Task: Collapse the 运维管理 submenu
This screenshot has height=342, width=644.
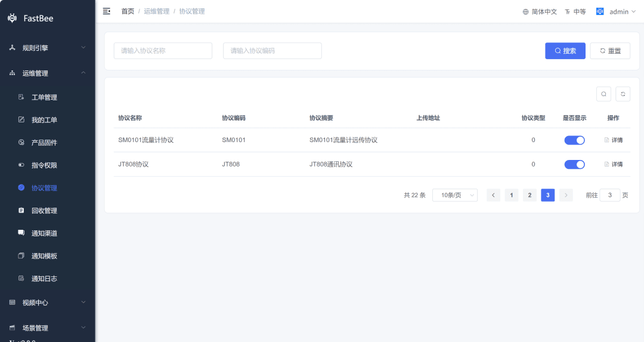Action: (83, 73)
